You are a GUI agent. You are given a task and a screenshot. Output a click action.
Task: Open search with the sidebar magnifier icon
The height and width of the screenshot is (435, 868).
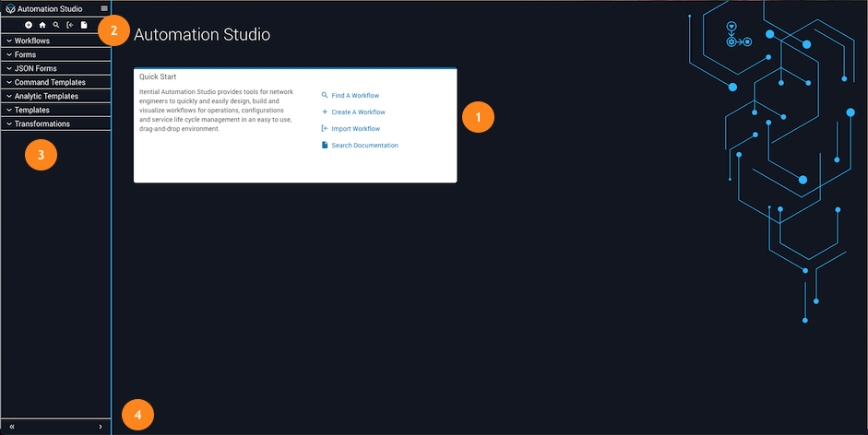coord(56,25)
